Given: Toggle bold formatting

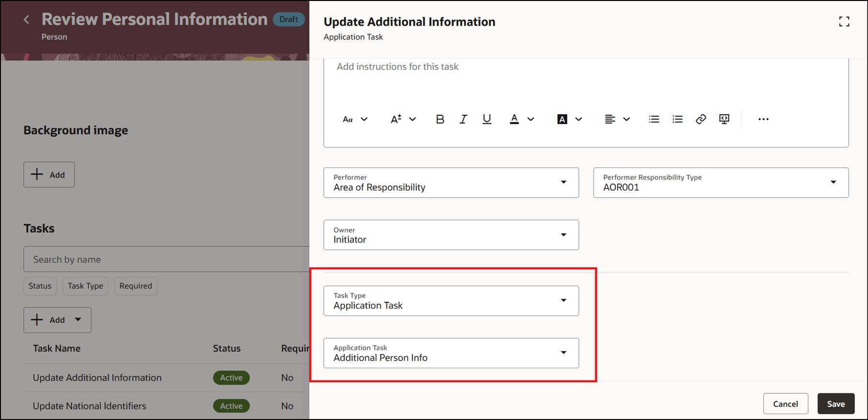Looking at the screenshot, I should point(440,119).
